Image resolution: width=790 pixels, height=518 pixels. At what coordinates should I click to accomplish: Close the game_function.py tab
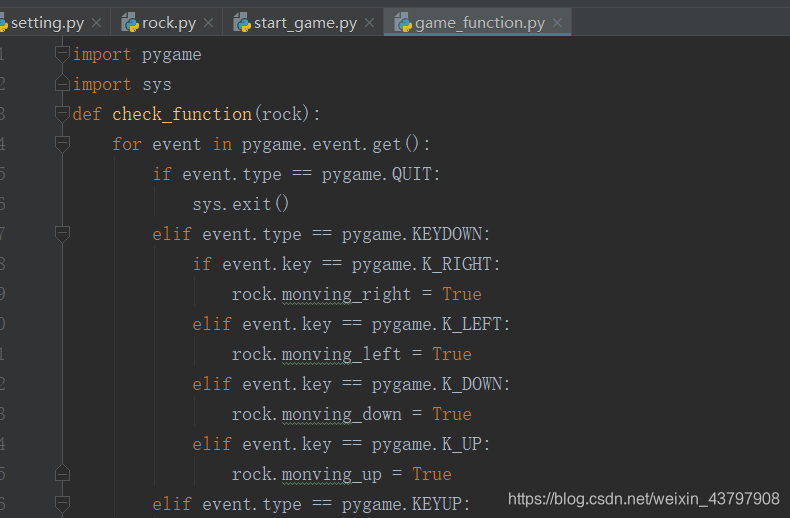(557, 23)
